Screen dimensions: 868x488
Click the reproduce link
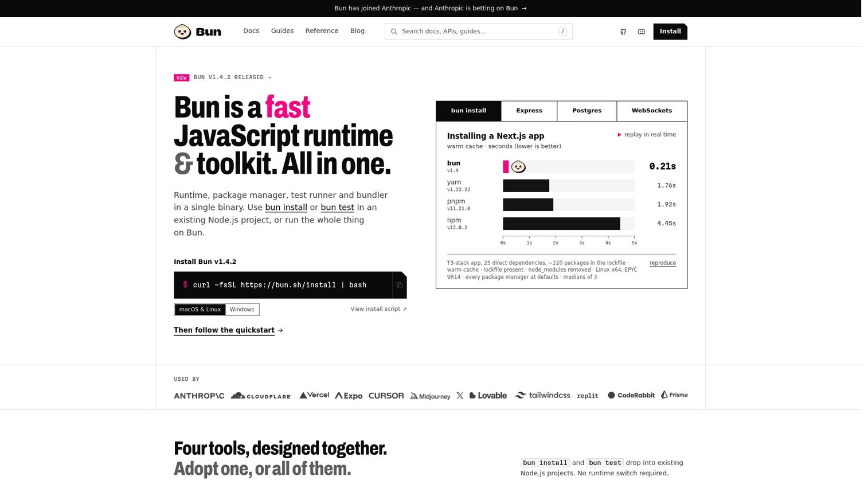pyautogui.click(x=663, y=263)
